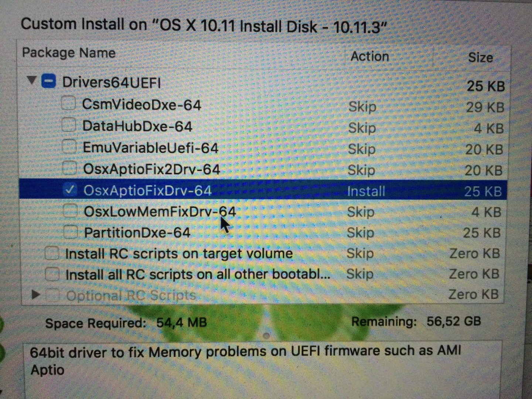Image resolution: width=532 pixels, height=399 pixels.
Task: Select the CsmVideoDxe-64 package name
Action: coord(141,105)
